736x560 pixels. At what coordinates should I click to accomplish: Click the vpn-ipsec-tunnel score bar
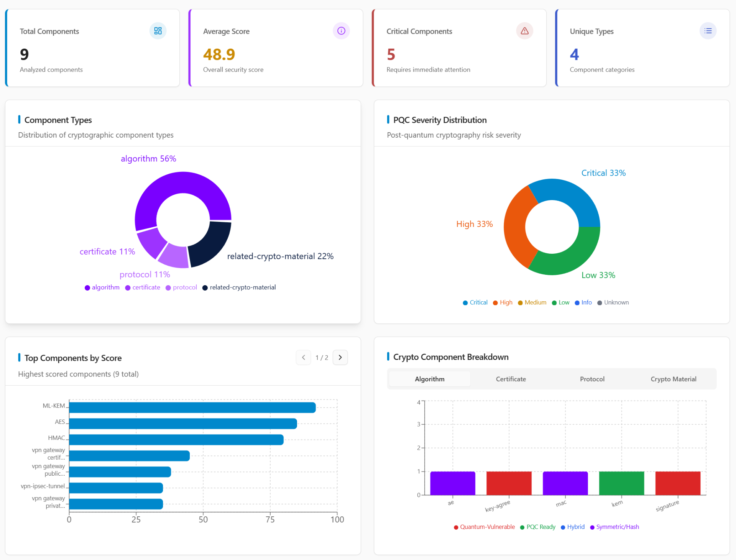116,488
